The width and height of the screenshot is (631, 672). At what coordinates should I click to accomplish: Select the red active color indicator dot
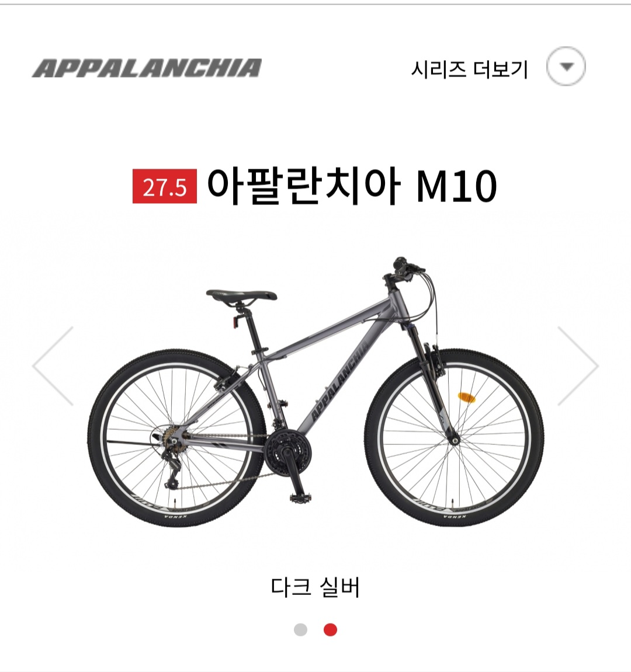[x=330, y=629]
